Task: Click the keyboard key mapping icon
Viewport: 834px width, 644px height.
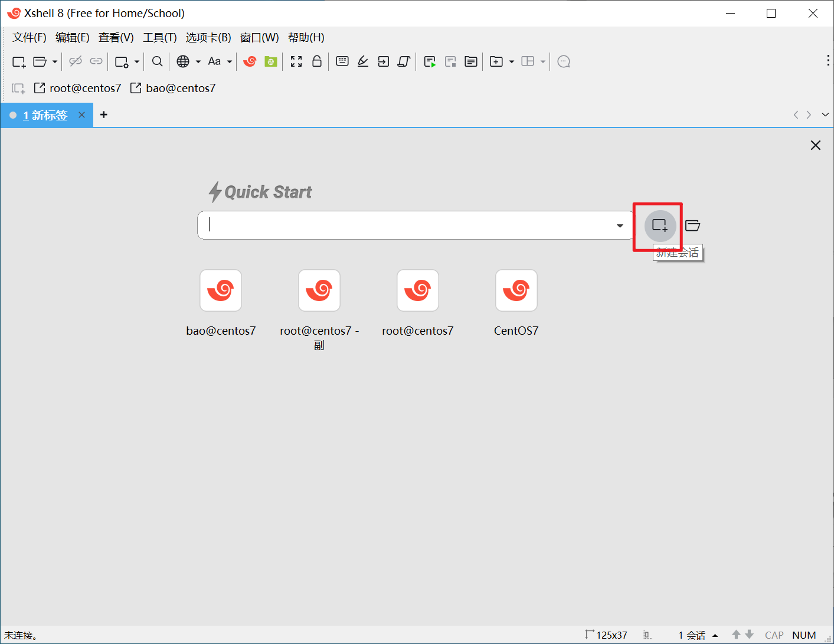Action: pyautogui.click(x=342, y=61)
